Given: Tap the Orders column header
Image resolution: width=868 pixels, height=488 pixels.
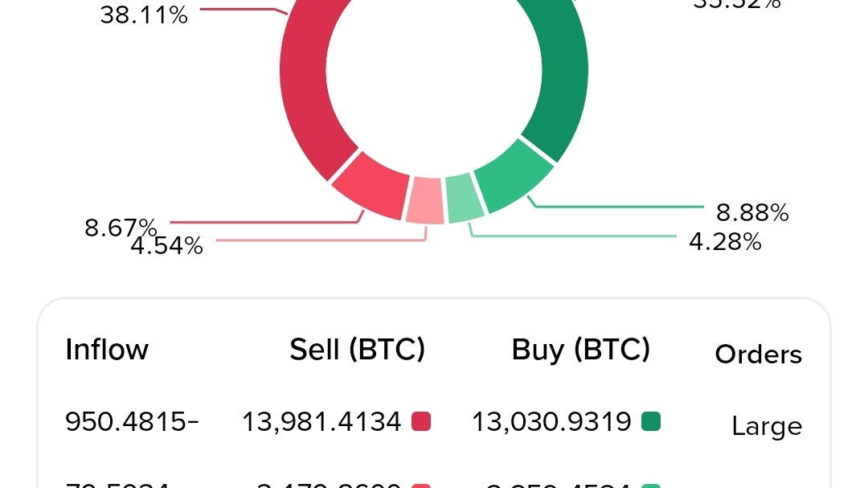Looking at the screenshot, I should tap(758, 355).
